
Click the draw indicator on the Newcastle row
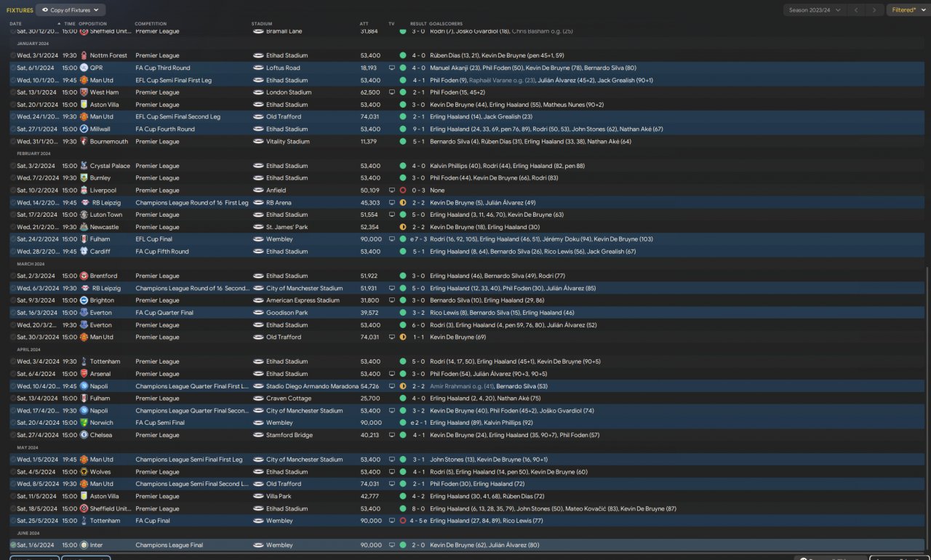coord(403,227)
